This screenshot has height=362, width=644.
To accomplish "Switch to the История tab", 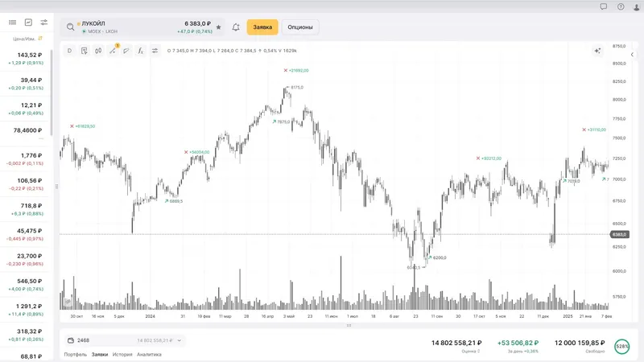I will pyautogui.click(x=122, y=354).
